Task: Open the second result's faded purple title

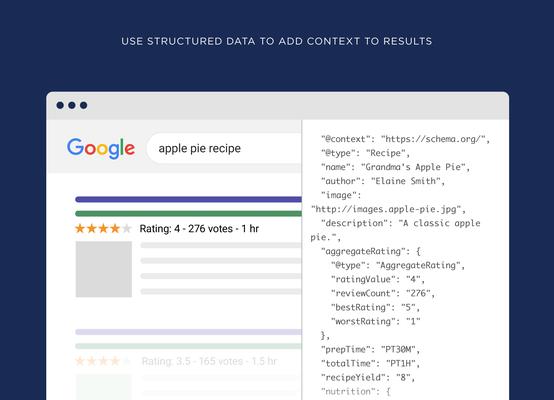Action: tap(188, 332)
